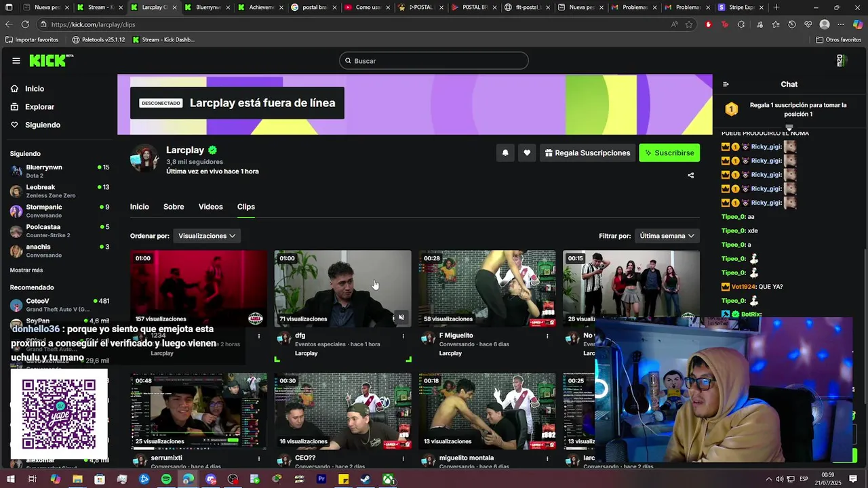Open options menu for CEO?? clip
This screenshot has height=488, width=868.
click(x=403, y=459)
